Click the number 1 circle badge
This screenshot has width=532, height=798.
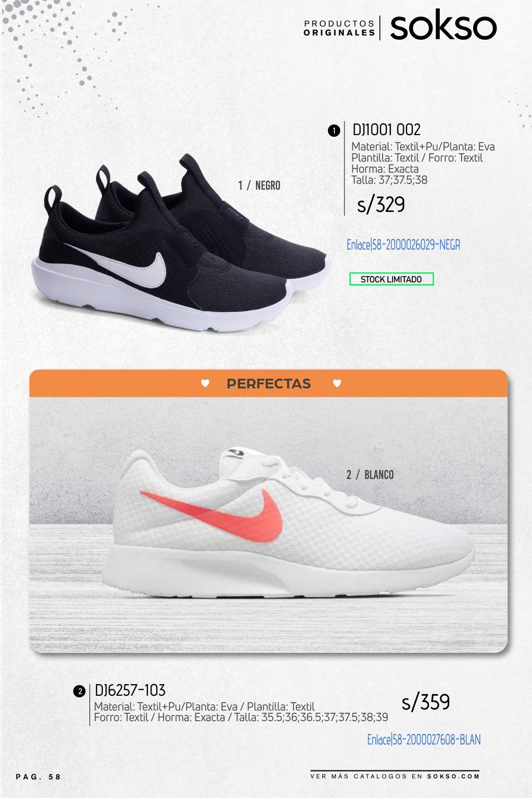(334, 130)
